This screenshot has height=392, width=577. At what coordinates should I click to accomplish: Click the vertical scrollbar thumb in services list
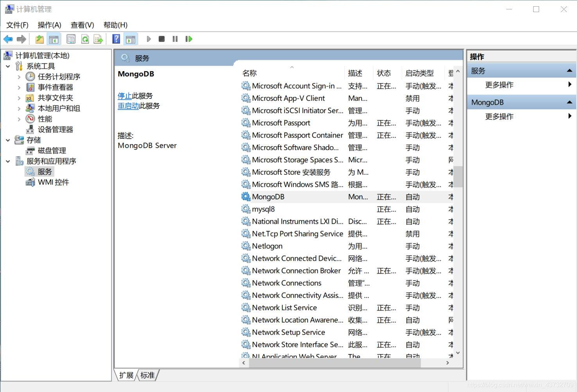point(458,177)
